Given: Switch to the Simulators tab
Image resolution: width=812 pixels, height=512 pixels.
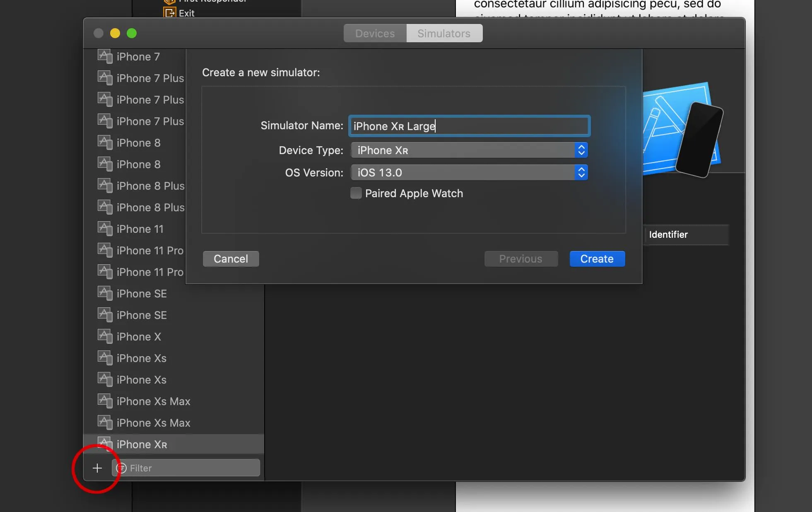Looking at the screenshot, I should (x=443, y=33).
